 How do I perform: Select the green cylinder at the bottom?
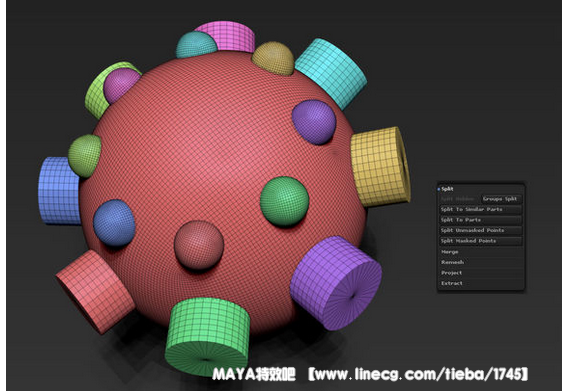point(207,337)
